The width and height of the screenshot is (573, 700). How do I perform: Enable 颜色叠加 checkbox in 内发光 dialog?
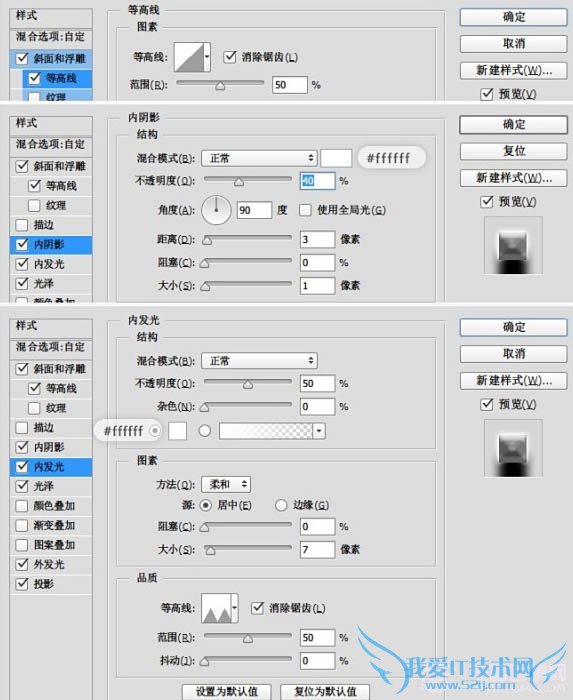[x=22, y=505]
